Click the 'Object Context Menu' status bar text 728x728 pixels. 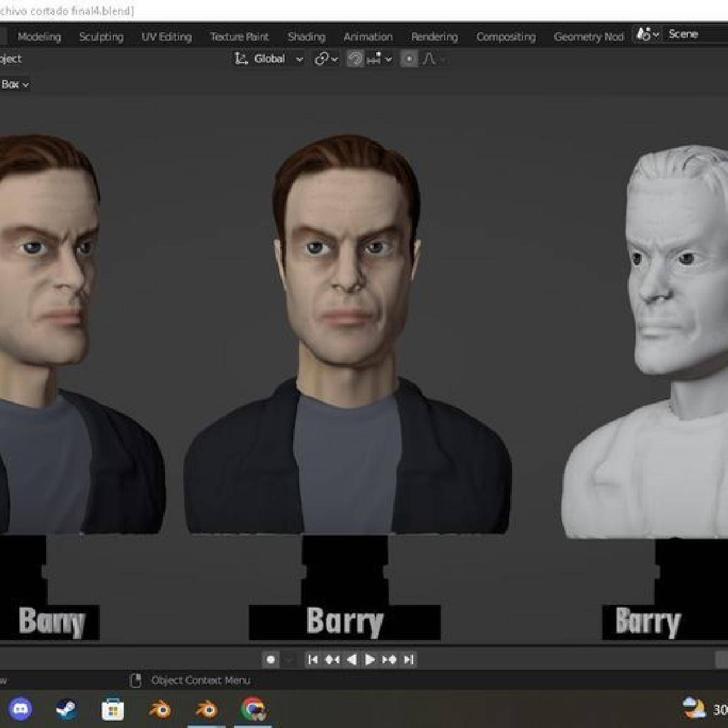[x=201, y=681]
